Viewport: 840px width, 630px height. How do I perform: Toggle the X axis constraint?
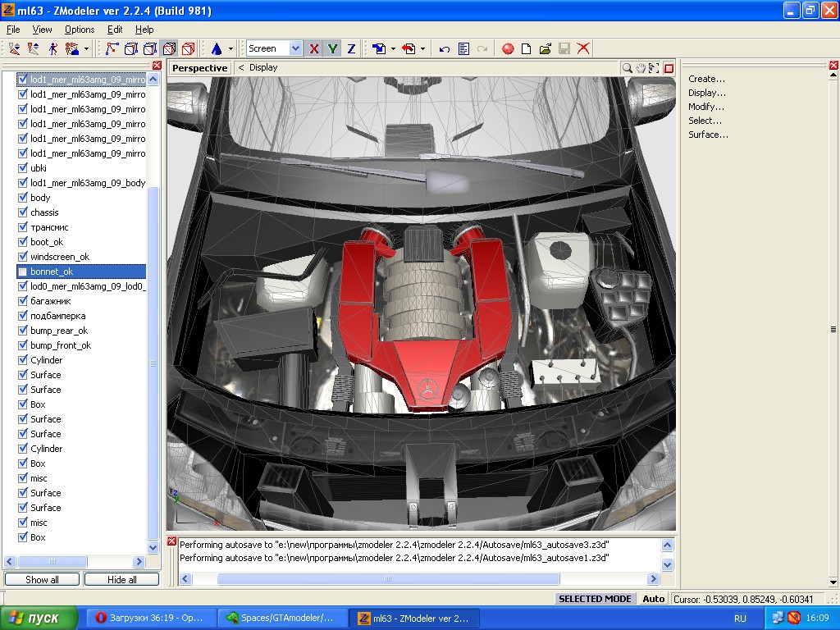314,48
